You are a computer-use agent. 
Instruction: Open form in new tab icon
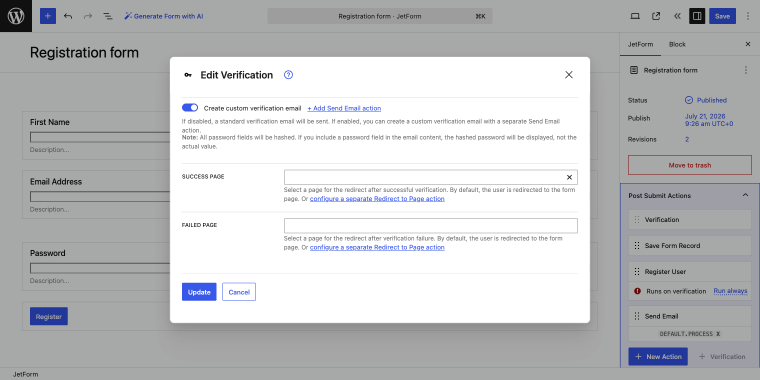click(x=656, y=16)
